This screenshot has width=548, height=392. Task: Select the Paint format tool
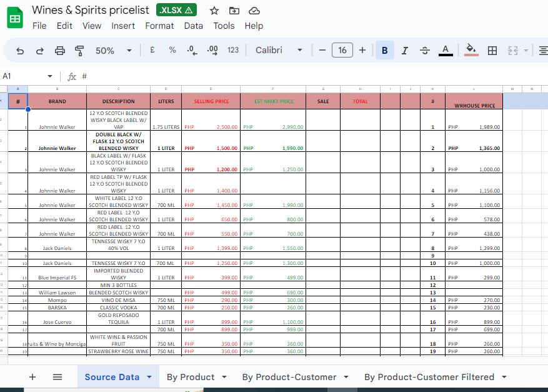pos(80,51)
